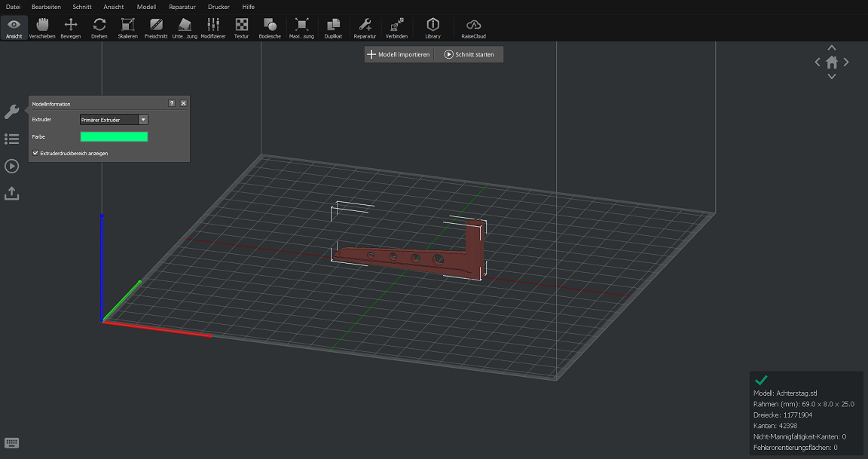The height and width of the screenshot is (459, 868).
Task: Open the Reparatur menu
Action: [182, 6]
